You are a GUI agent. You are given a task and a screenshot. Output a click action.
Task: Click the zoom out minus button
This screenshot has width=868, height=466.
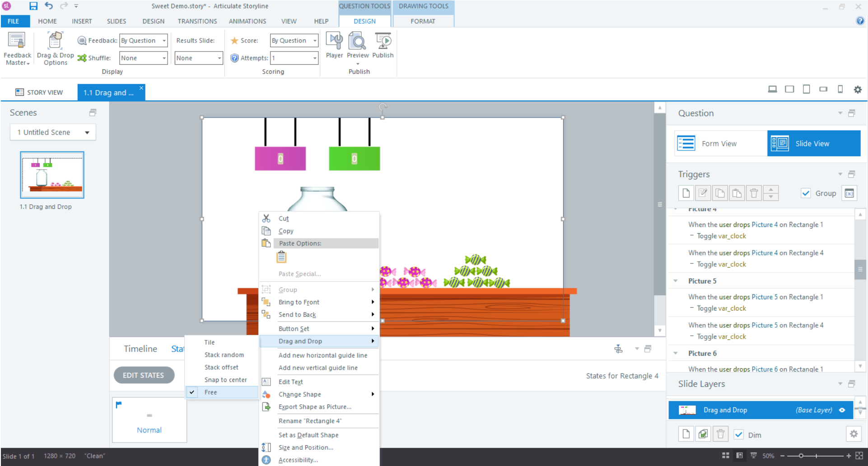click(x=782, y=456)
